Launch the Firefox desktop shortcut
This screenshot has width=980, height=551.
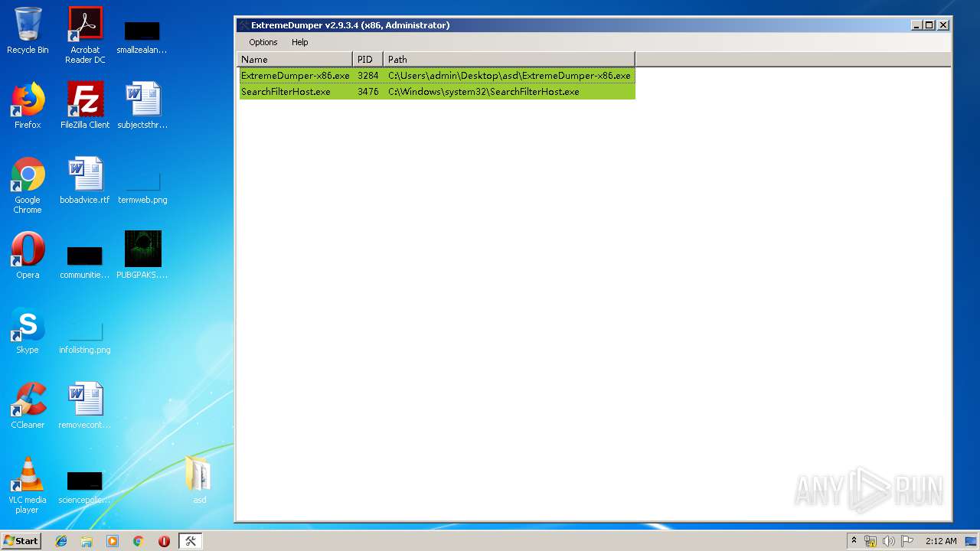(28, 106)
